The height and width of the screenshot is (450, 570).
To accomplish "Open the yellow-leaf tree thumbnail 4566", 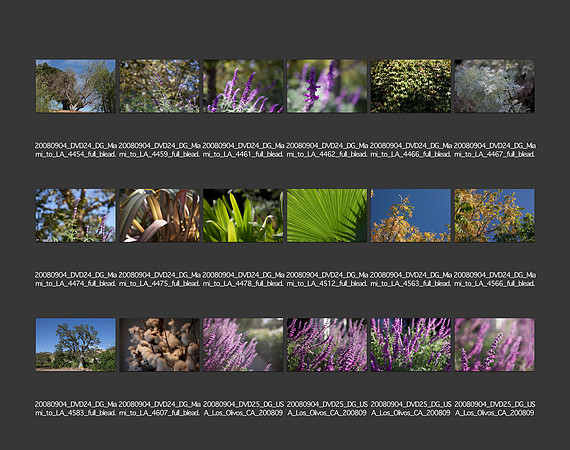I will click(x=494, y=216).
